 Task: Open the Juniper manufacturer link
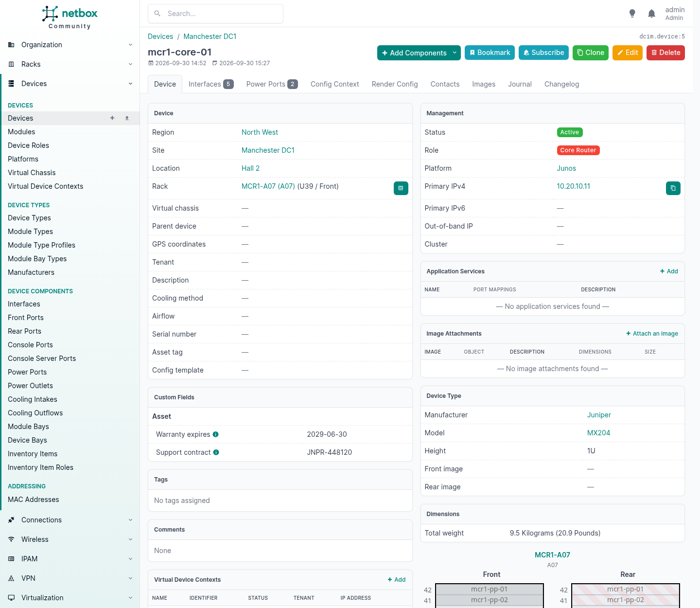coord(599,415)
